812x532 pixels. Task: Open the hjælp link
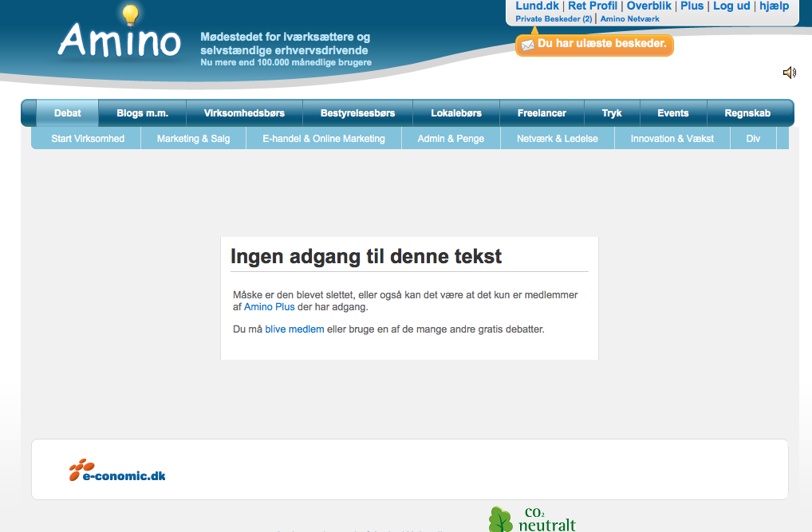point(774,6)
